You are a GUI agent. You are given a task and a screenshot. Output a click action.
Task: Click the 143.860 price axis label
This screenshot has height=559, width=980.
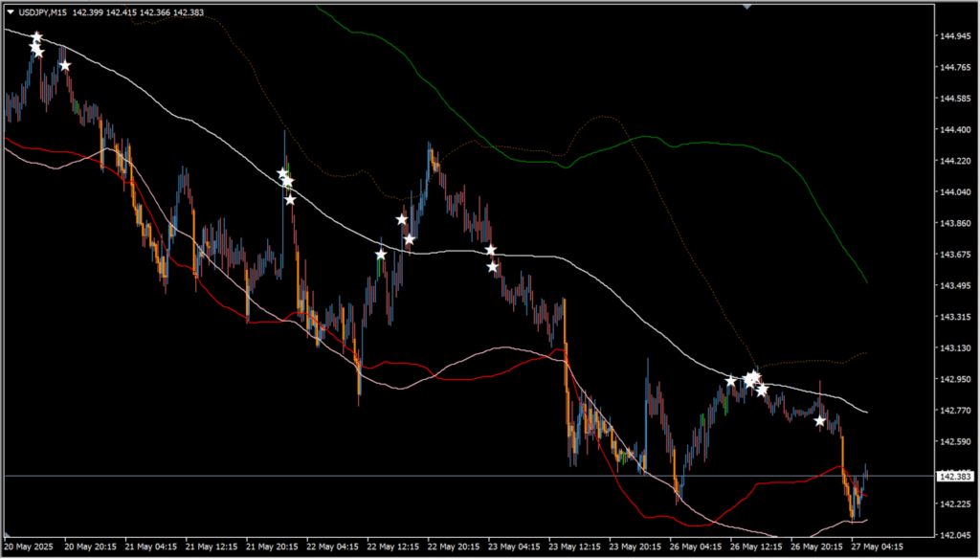coord(955,223)
